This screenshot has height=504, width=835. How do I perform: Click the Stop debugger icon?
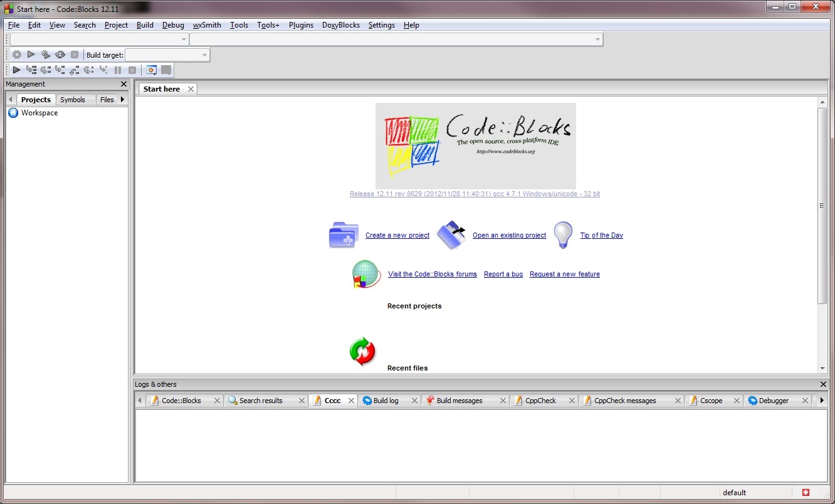click(132, 70)
